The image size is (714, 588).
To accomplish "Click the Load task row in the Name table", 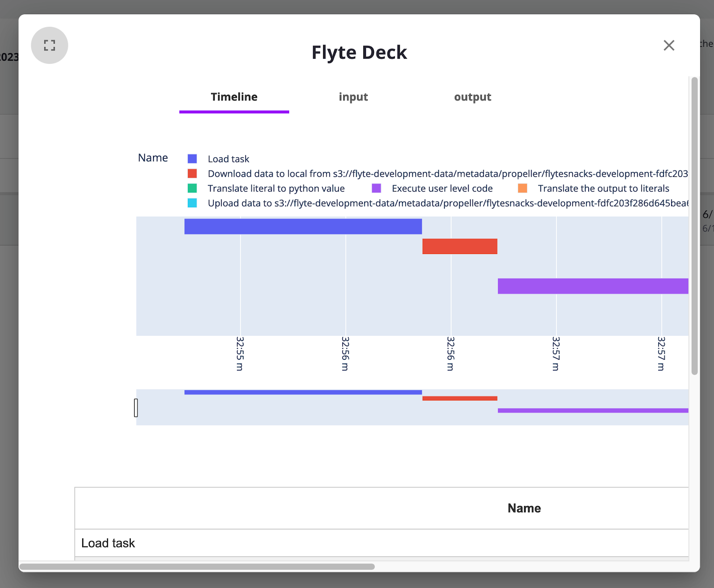I will [108, 543].
